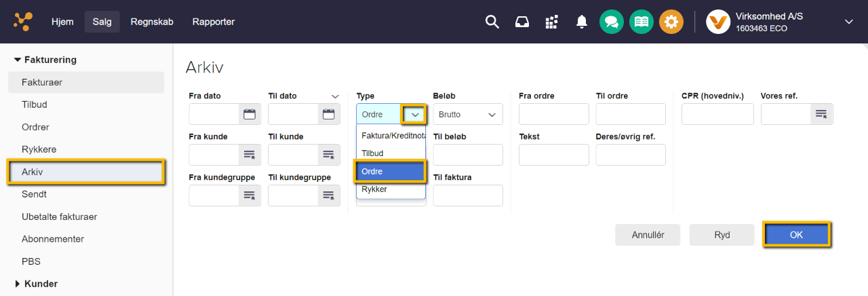Switch to the Regnskab menu
Screen dimensions: 868x296
pyautogui.click(x=152, y=22)
